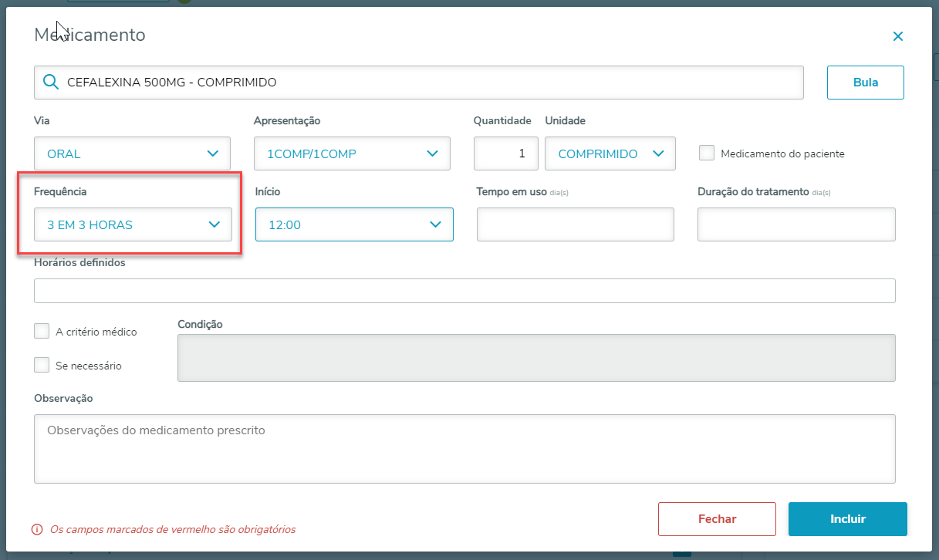Click the required fields warning text
939x560 pixels.
(x=173, y=529)
